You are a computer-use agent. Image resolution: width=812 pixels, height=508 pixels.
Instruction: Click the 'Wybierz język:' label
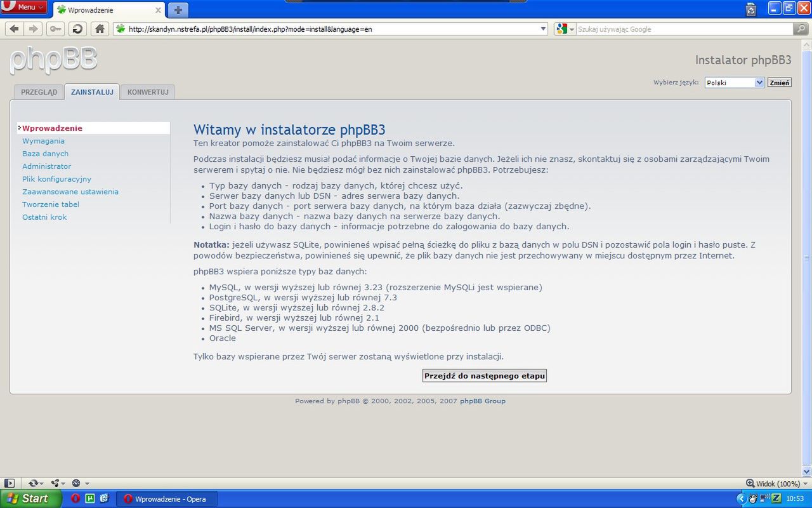[x=676, y=83]
